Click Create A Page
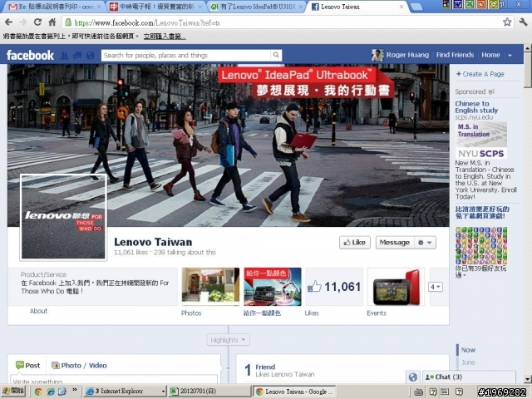 (x=480, y=74)
